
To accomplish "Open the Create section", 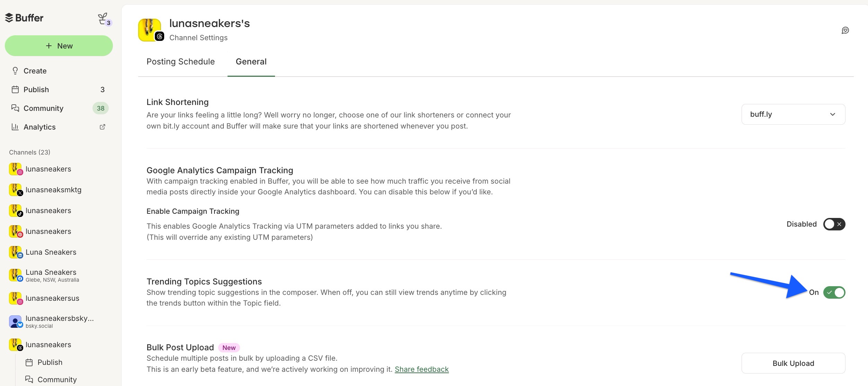I will click(59, 71).
